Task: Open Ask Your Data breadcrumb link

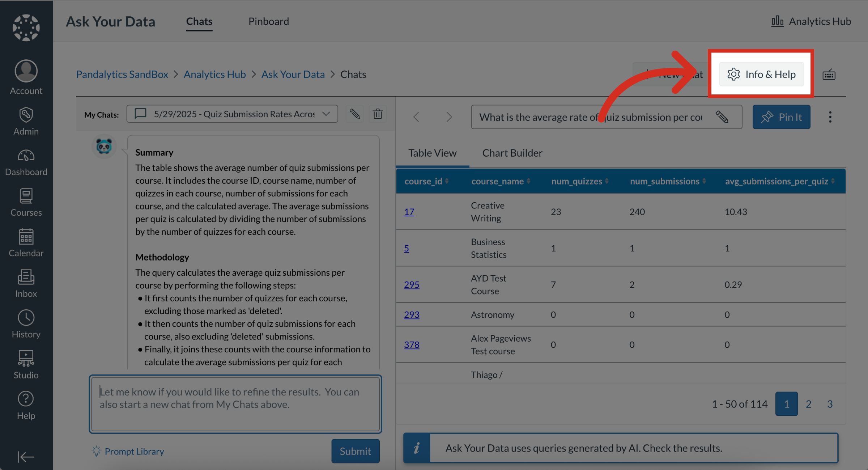Action: pyautogui.click(x=293, y=74)
